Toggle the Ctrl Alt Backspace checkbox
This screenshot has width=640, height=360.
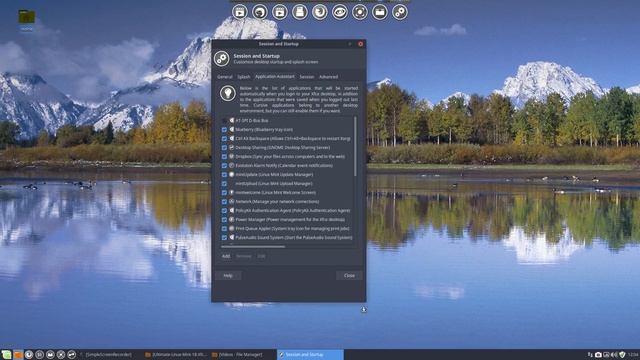click(224, 139)
